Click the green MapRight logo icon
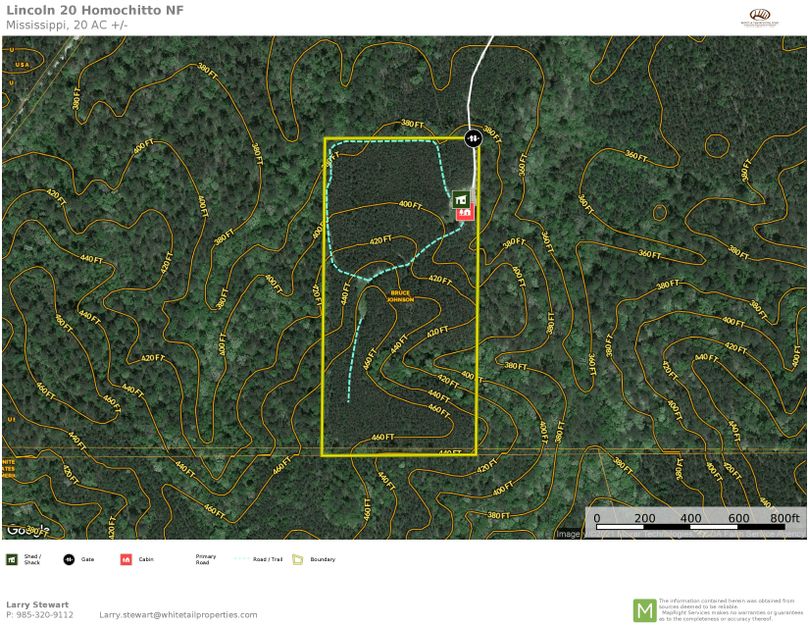Screen dimensions: 808x625 pos(645,609)
